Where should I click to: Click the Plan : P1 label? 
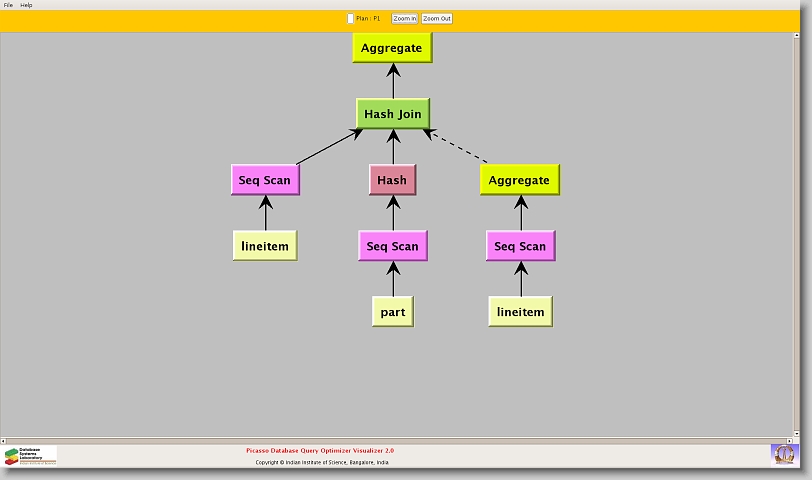tap(368, 18)
